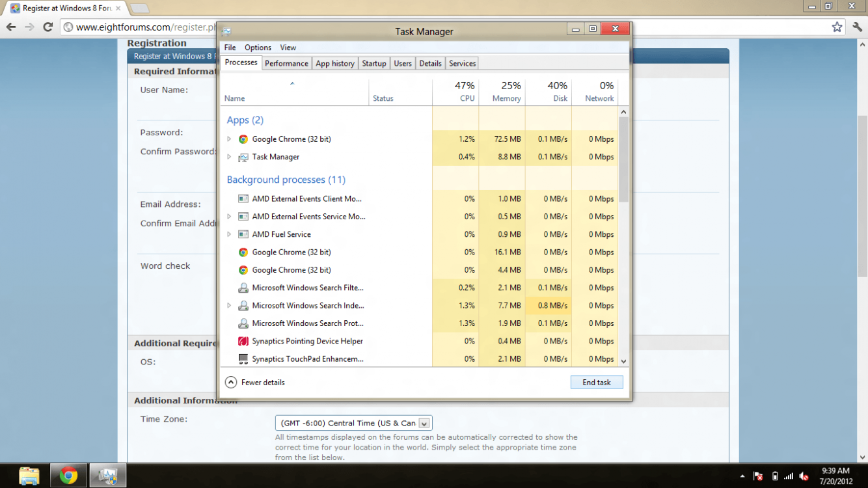Screen dimensions: 868x488
Task: Switch to the Startup tab
Action: (374, 63)
